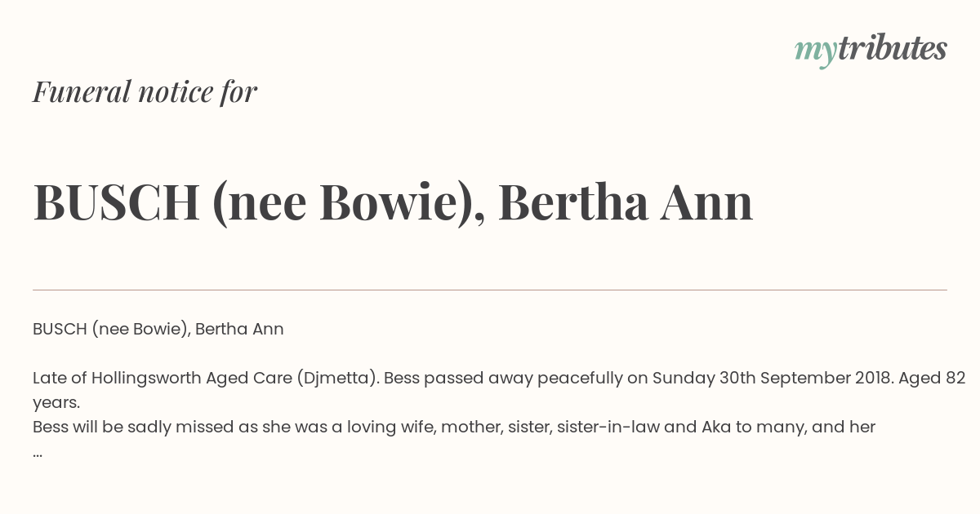Click "Bertha Ann" in the large title

tap(626, 202)
